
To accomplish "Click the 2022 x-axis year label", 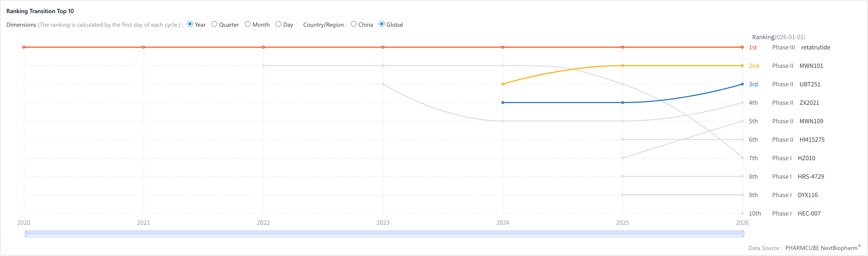I will click(x=263, y=223).
